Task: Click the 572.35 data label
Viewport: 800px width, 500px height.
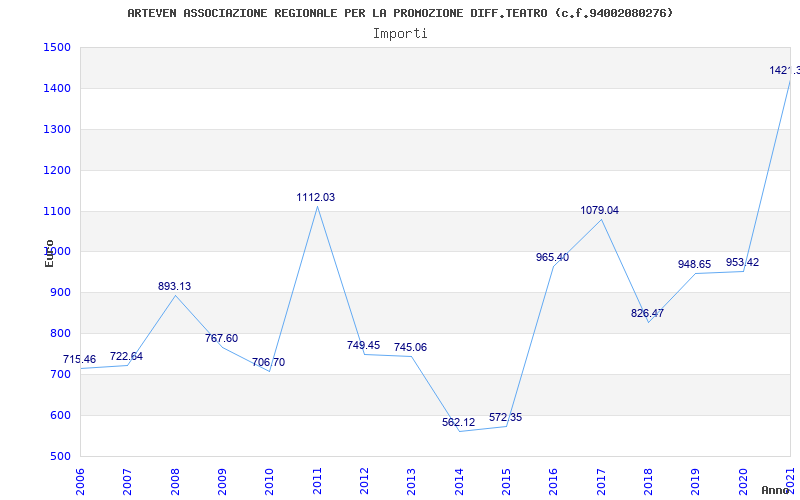Action: [x=506, y=417]
